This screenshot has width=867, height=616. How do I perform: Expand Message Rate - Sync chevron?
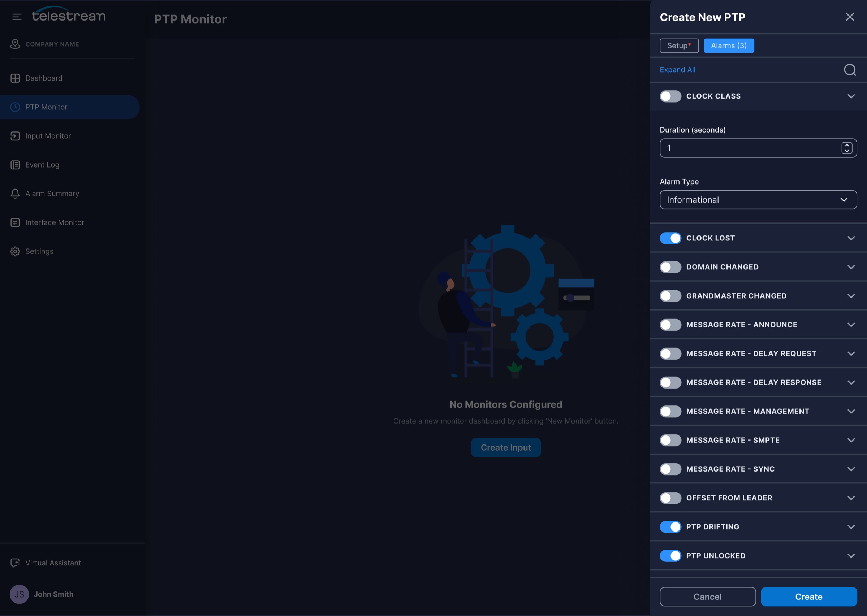point(851,469)
